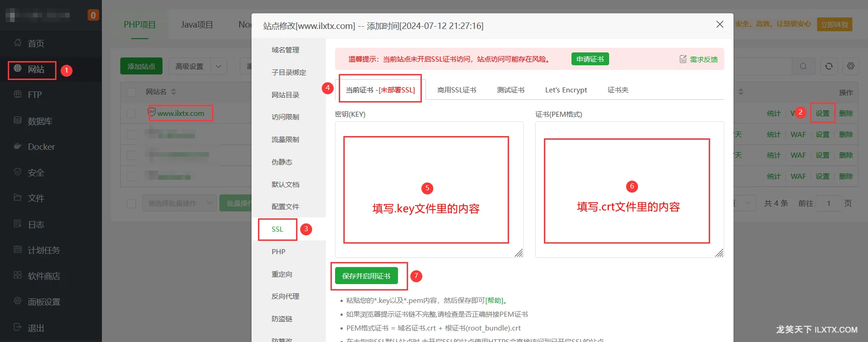
Task: Toggle the select-all checkbox in table header
Action: point(131,92)
